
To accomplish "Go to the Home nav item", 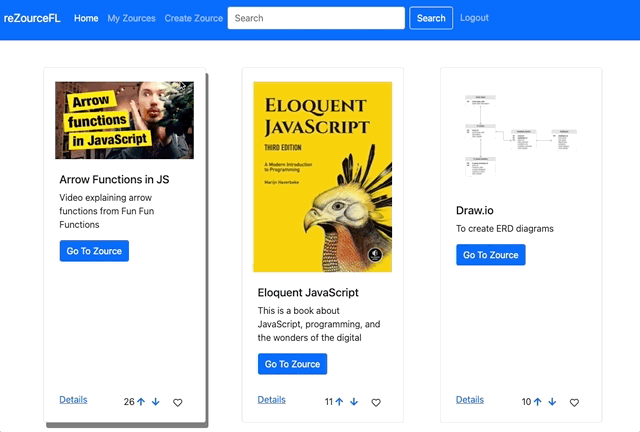I will (x=86, y=18).
